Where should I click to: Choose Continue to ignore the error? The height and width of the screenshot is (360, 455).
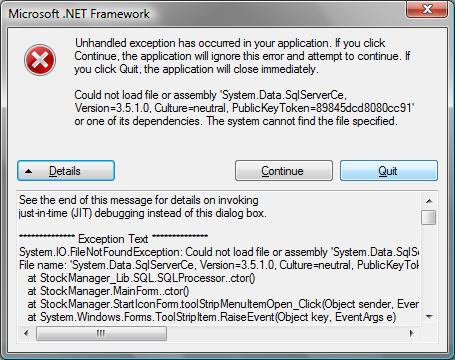click(284, 171)
